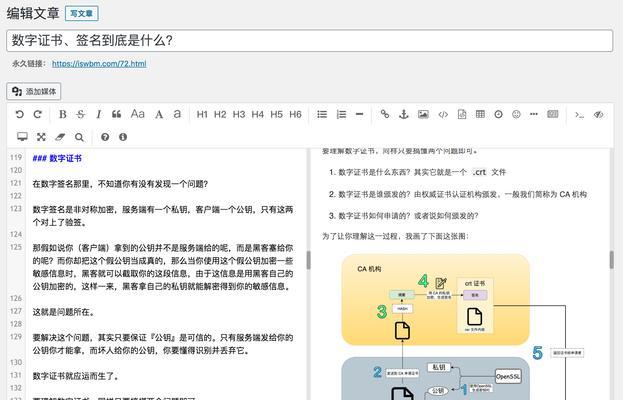Open the help question mark icon

click(105, 137)
